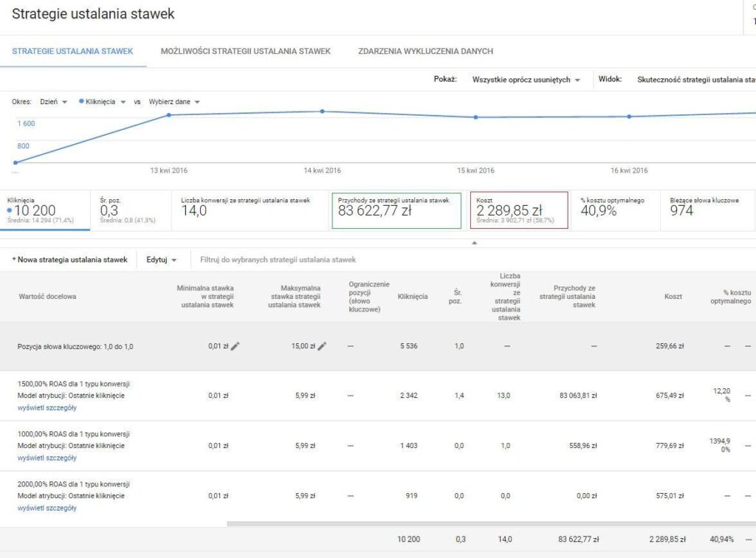Click total cost 2 289,85 zł in footer
The height and width of the screenshot is (558, 756).
tap(667, 540)
